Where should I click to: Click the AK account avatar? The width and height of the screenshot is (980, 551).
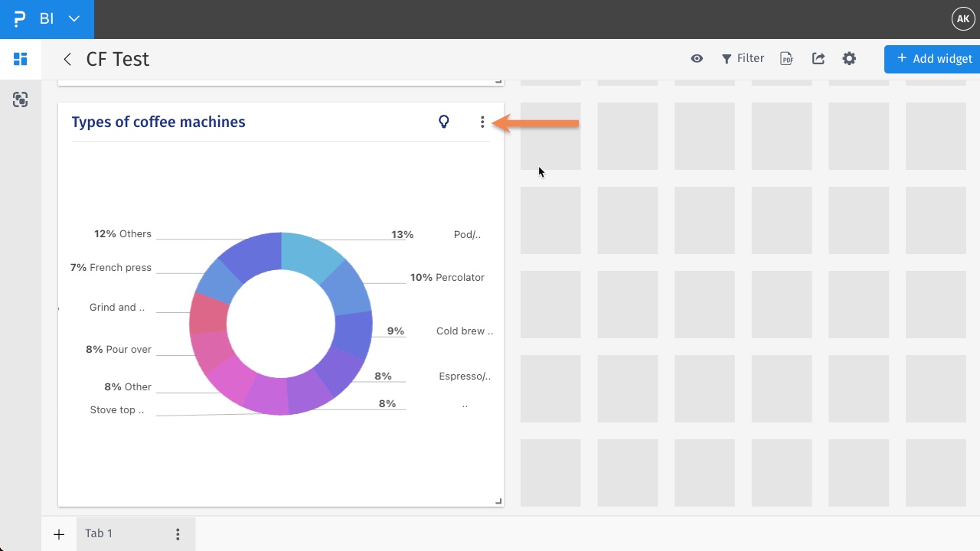962,18
